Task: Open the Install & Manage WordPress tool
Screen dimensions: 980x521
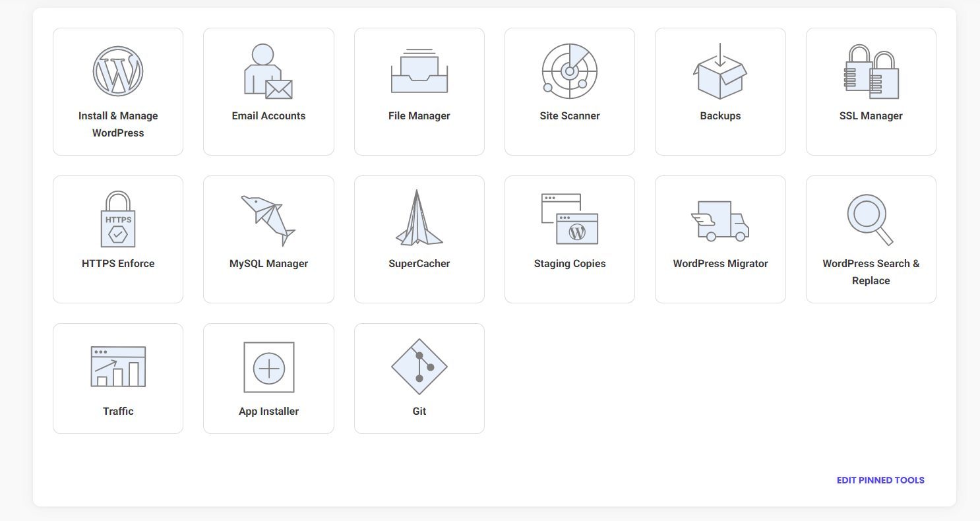Action: coord(117,92)
